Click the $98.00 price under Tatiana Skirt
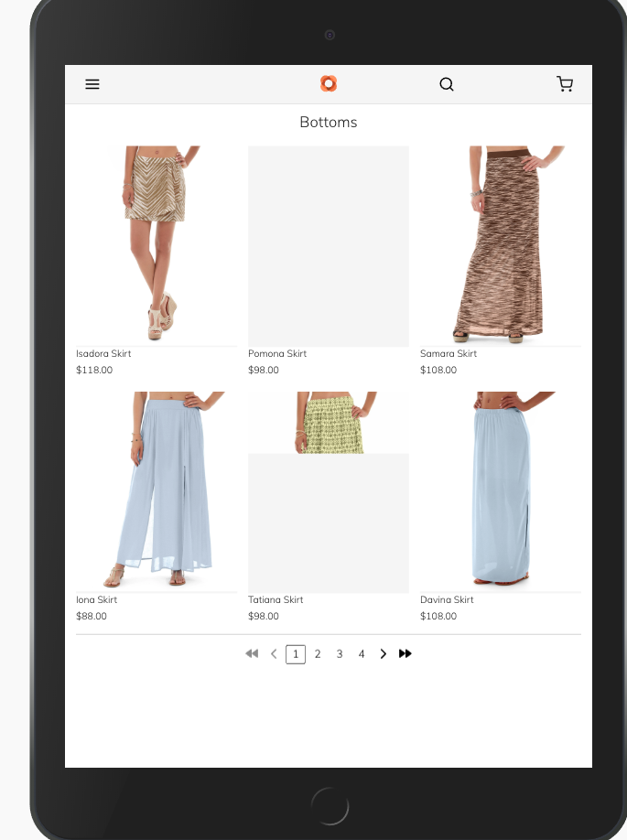The height and width of the screenshot is (840, 627). [x=264, y=616]
